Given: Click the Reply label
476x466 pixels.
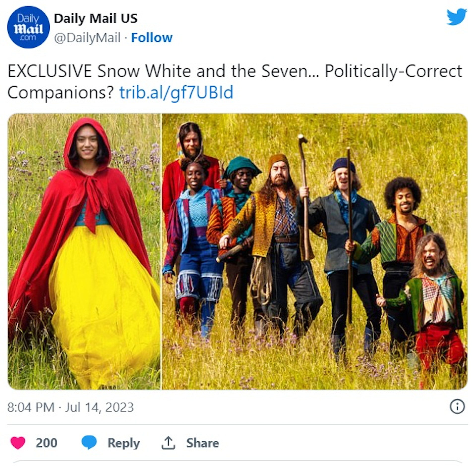Looking at the screenshot, I should [123, 443].
